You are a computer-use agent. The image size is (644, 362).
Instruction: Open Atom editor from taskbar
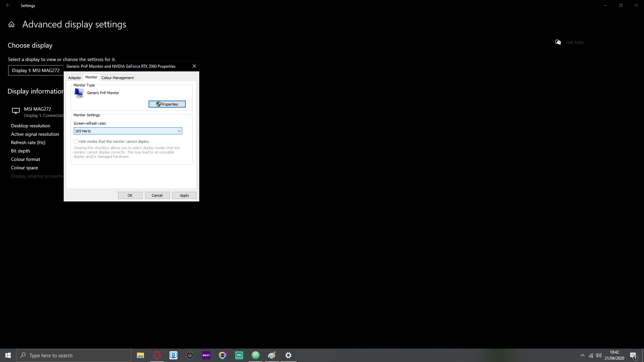(x=256, y=355)
